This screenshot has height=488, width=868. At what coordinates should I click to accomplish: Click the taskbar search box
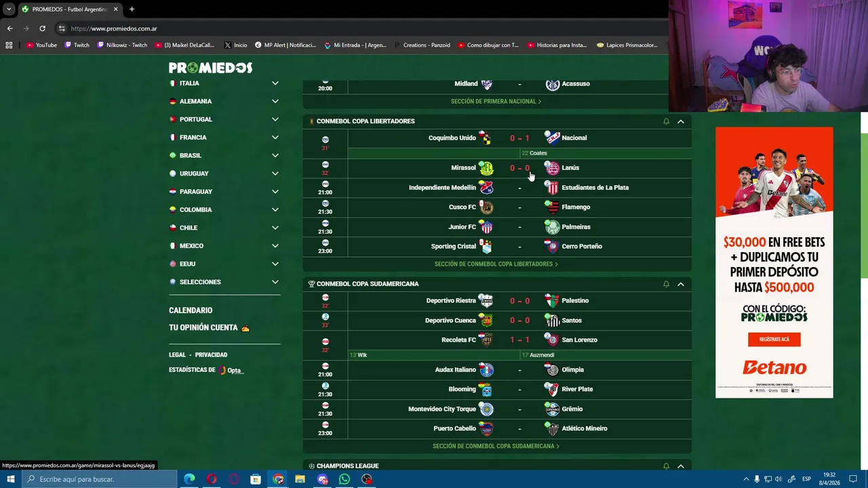tap(99, 479)
